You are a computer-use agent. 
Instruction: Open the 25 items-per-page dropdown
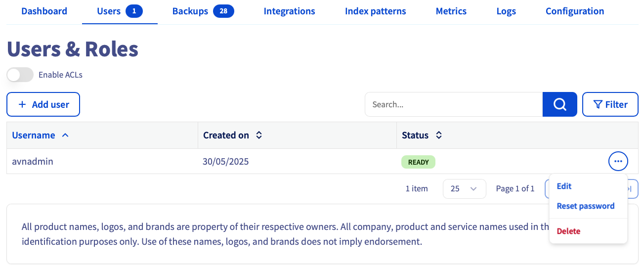click(465, 188)
